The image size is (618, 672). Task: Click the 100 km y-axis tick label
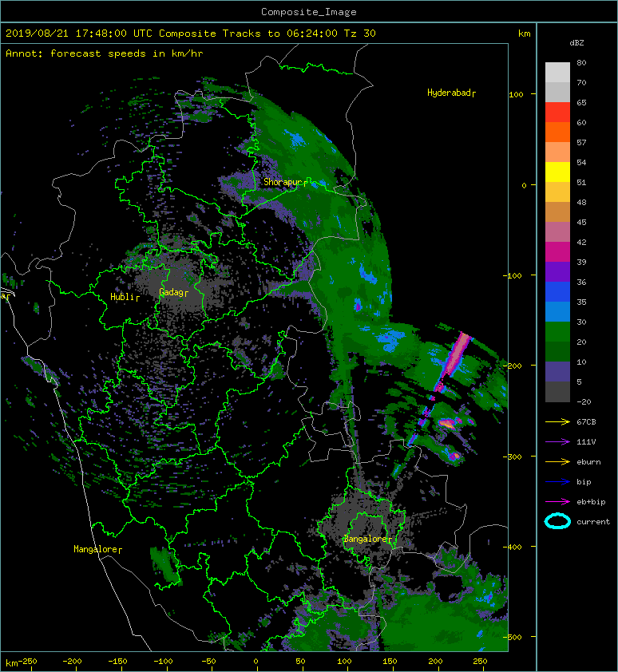(x=516, y=95)
